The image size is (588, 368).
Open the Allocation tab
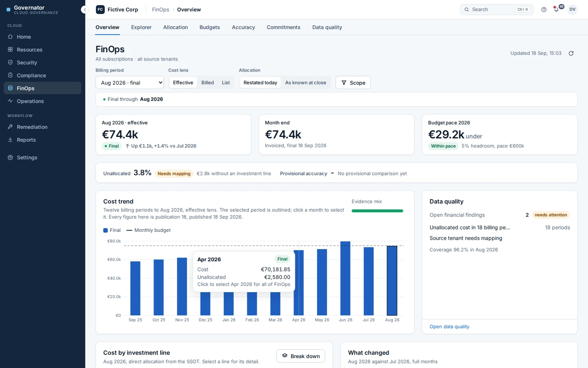176,27
